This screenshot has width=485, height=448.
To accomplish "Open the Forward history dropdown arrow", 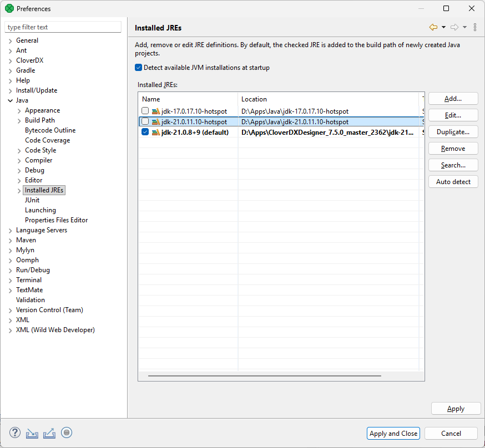I will (464, 27).
